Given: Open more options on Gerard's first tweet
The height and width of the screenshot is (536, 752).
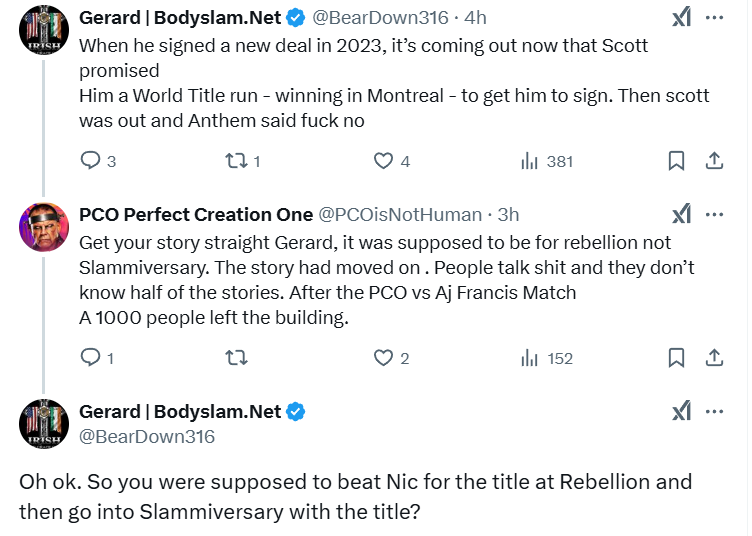Looking at the screenshot, I should pos(715,18).
